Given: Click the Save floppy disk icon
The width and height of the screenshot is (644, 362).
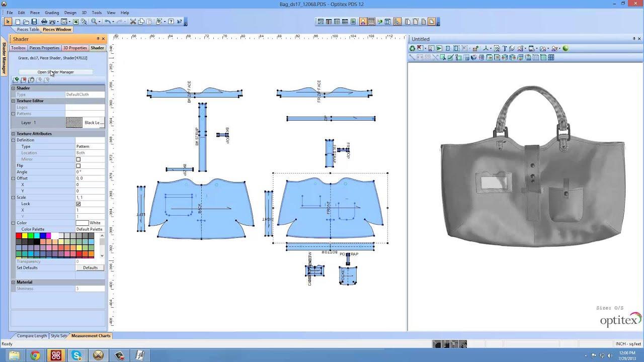Looking at the screenshot, I should coord(34,22).
